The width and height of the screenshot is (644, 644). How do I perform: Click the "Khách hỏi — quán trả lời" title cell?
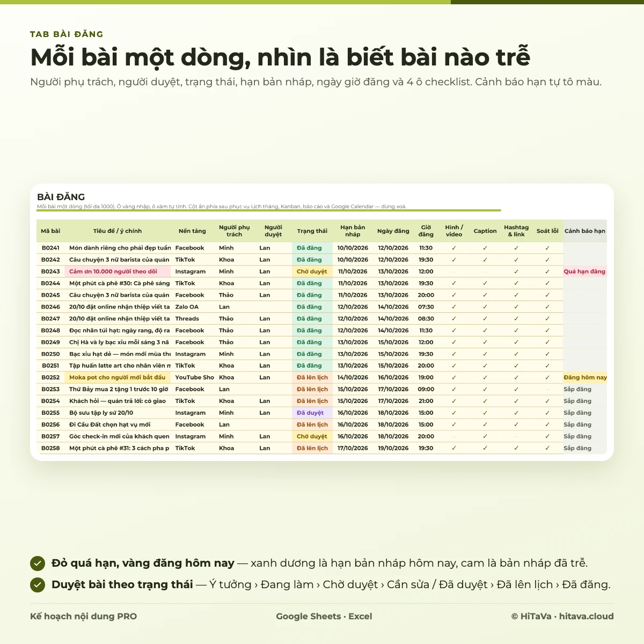click(118, 401)
